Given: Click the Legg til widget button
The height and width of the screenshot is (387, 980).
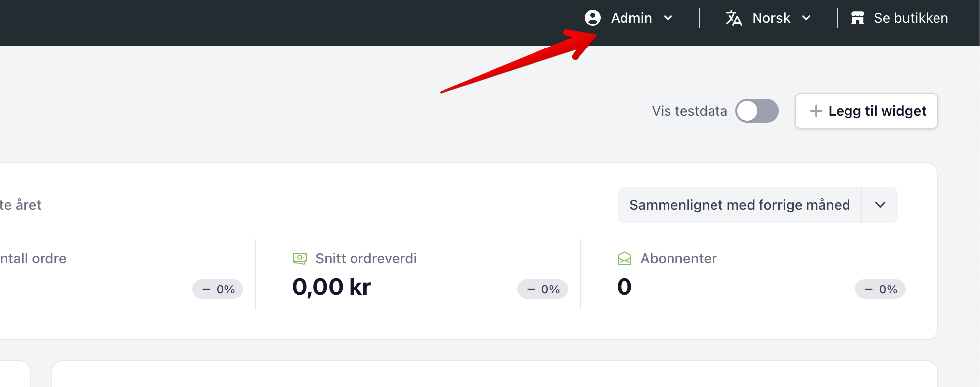Looking at the screenshot, I should 866,111.
